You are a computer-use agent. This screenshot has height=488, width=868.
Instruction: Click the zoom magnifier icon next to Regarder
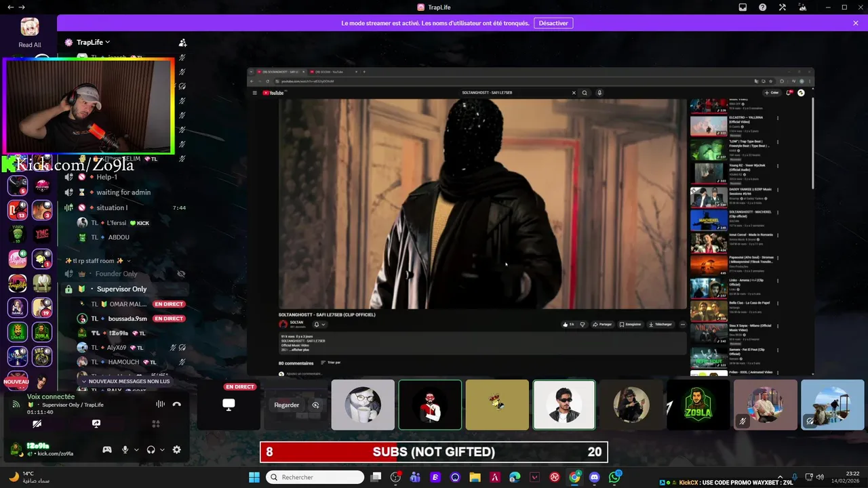[315, 405]
